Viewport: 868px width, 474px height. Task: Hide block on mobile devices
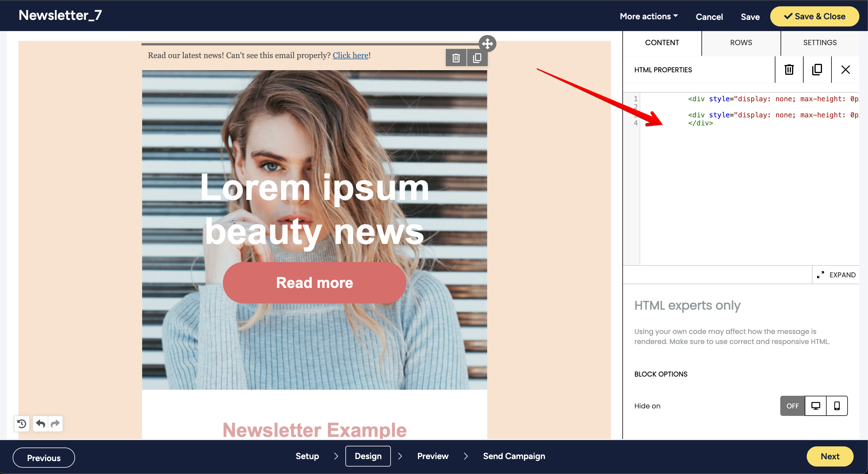(x=837, y=406)
